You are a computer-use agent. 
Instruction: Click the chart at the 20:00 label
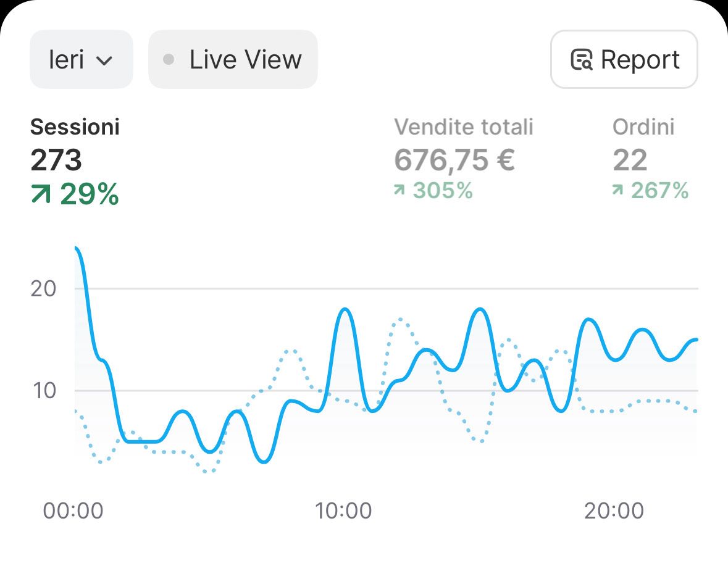[x=614, y=511]
